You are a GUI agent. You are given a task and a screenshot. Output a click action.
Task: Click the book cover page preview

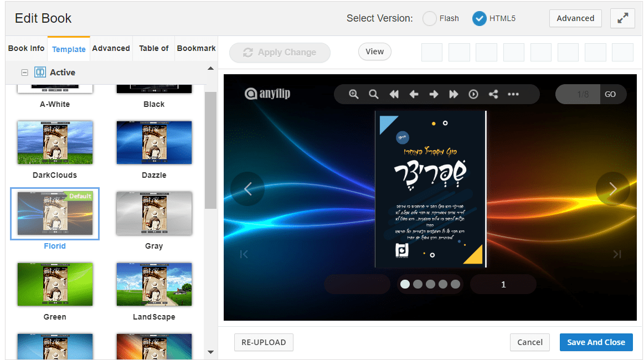tap(430, 189)
